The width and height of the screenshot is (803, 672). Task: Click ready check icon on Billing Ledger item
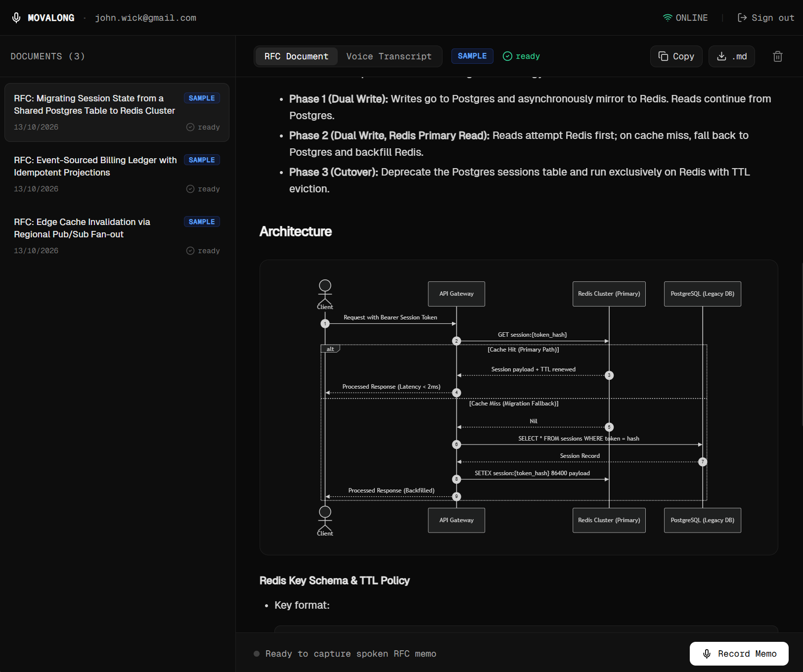pyautogui.click(x=190, y=189)
